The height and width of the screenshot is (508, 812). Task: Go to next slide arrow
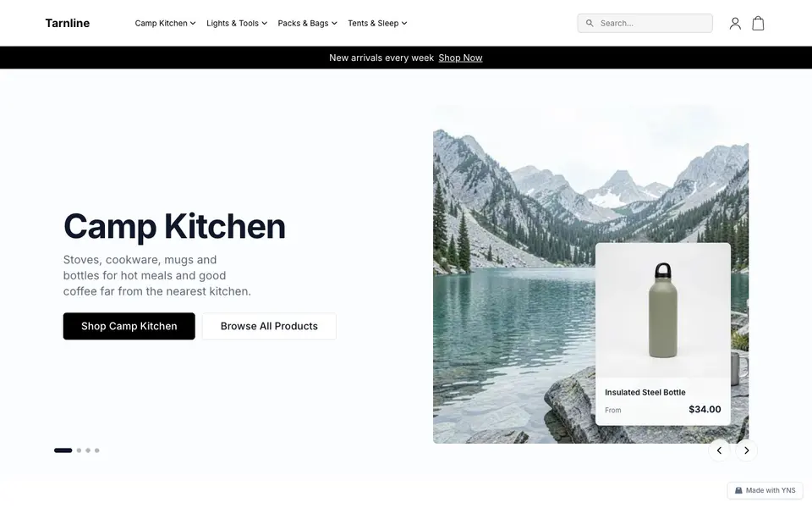746,450
